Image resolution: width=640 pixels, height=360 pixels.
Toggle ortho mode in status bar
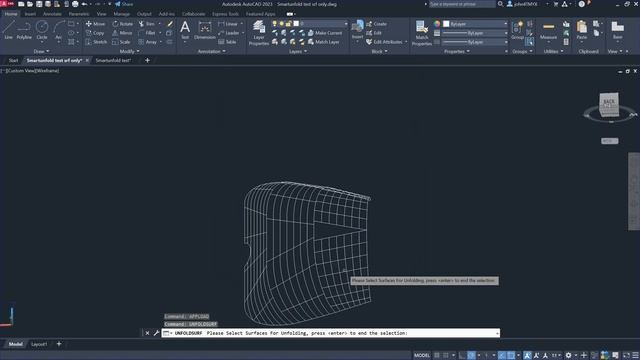(462, 356)
